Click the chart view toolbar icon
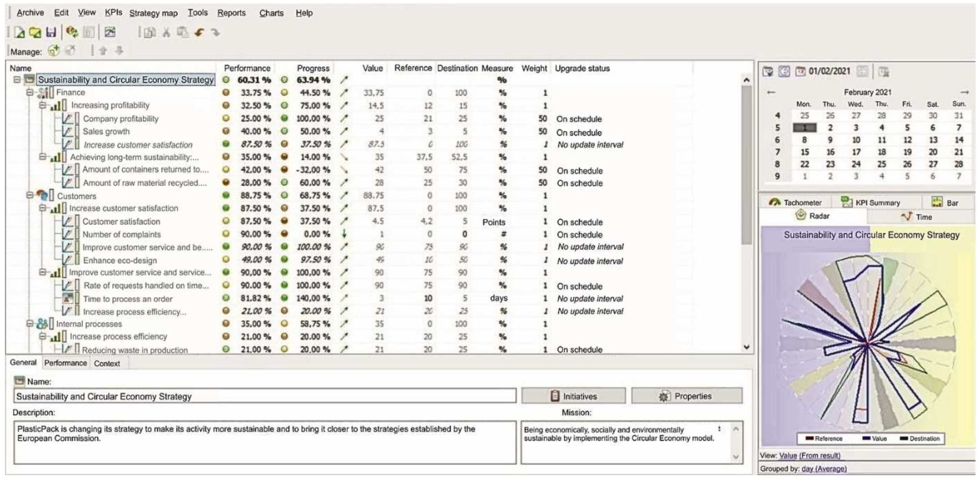980x479 pixels. (x=110, y=32)
